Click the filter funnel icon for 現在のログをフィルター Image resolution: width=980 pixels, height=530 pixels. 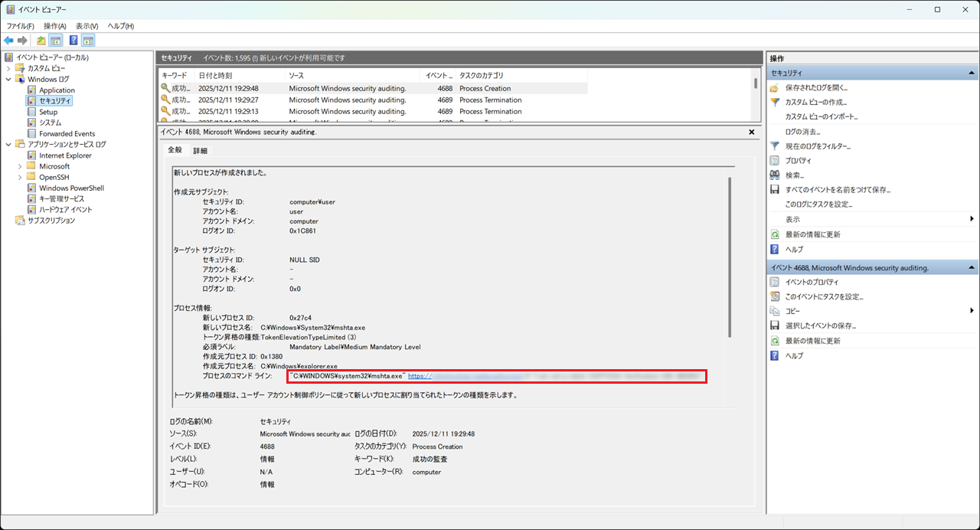(x=775, y=146)
